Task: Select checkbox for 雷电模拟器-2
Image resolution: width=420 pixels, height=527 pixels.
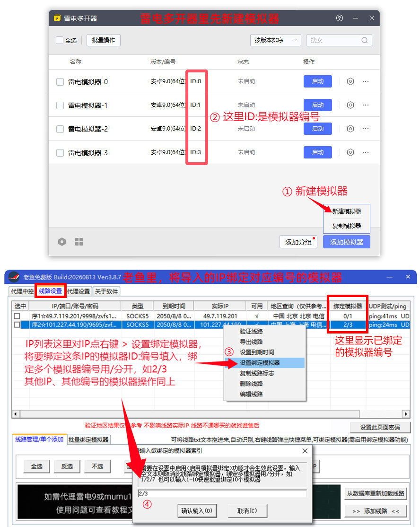Action: [60, 129]
